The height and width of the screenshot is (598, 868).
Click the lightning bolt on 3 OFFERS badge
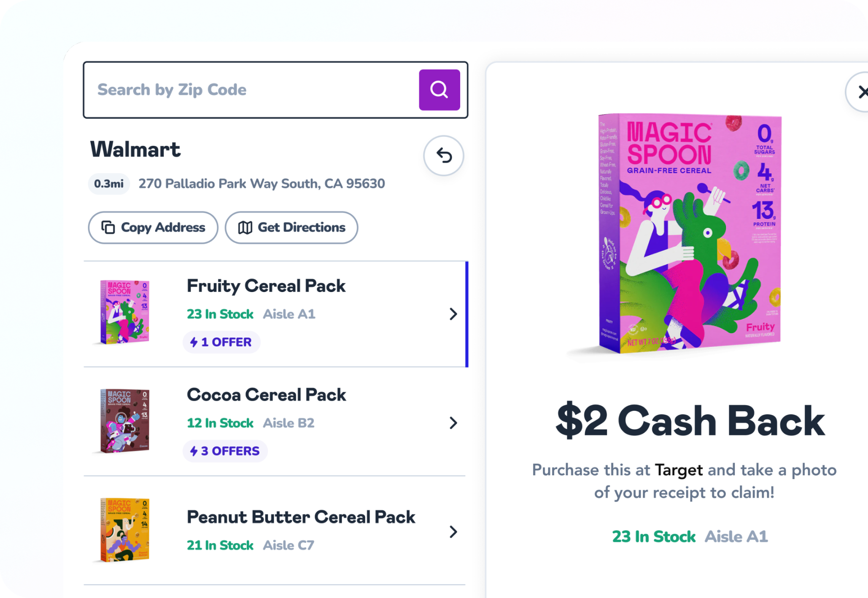pos(194,451)
